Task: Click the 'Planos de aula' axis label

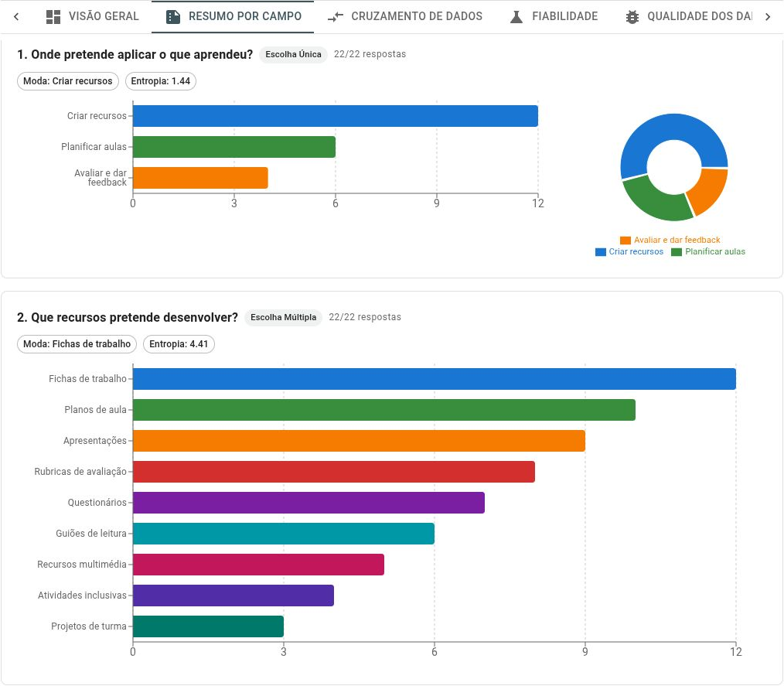Action: (x=96, y=410)
